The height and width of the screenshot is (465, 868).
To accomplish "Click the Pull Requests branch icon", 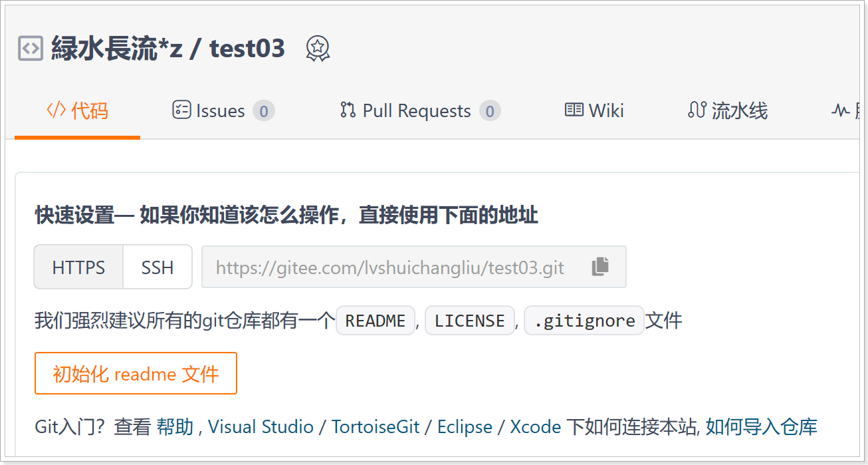I will 348,110.
